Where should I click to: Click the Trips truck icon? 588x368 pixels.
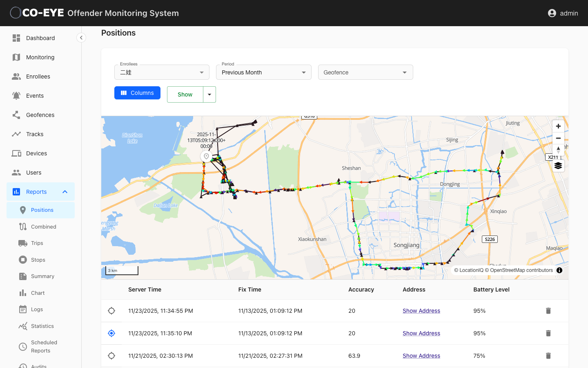(23, 243)
